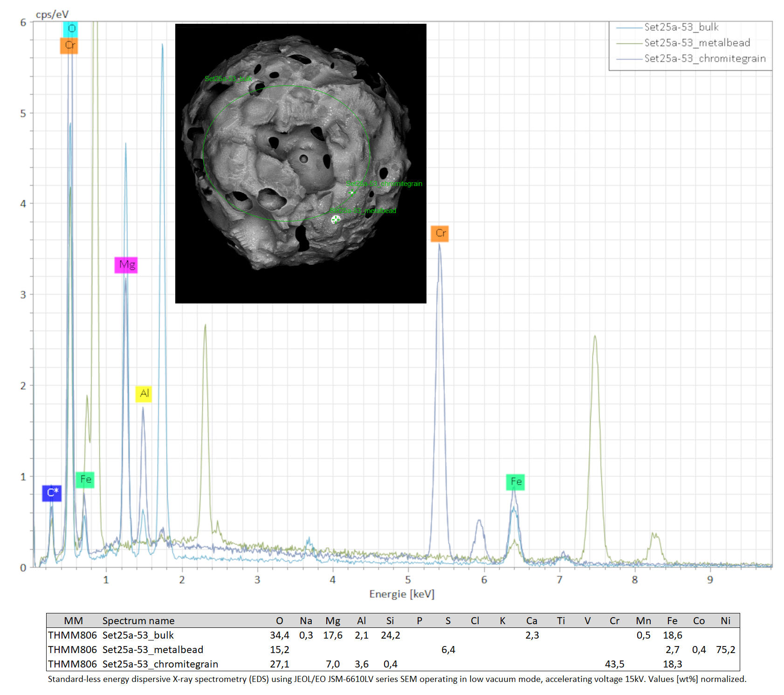
Task: Click the Cr value 43,5 in table
Action: click(x=614, y=664)
